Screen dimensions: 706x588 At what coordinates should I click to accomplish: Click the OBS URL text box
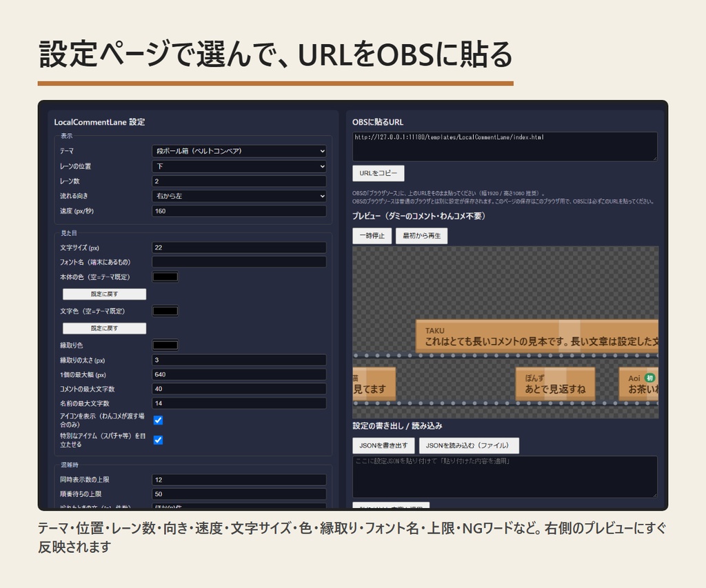(505, 146)
